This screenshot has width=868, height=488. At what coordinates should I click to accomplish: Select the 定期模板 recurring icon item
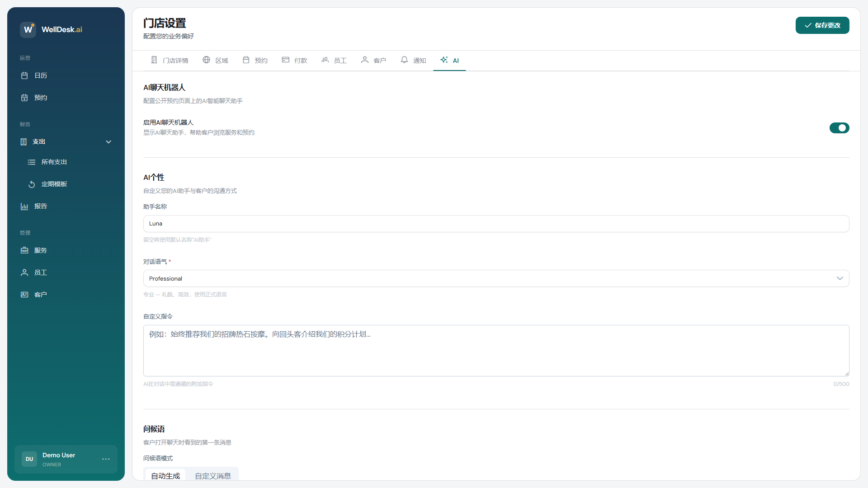tap(32, 184)
